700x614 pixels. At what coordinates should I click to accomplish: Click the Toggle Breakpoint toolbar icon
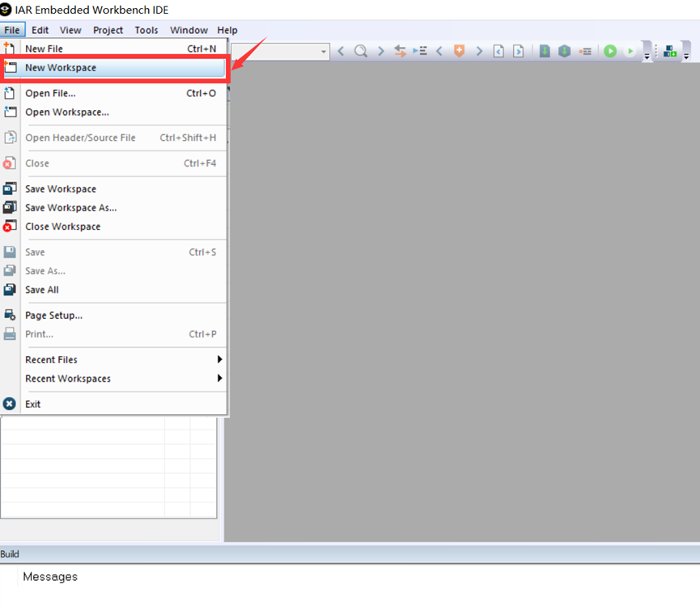click(585, 51)
